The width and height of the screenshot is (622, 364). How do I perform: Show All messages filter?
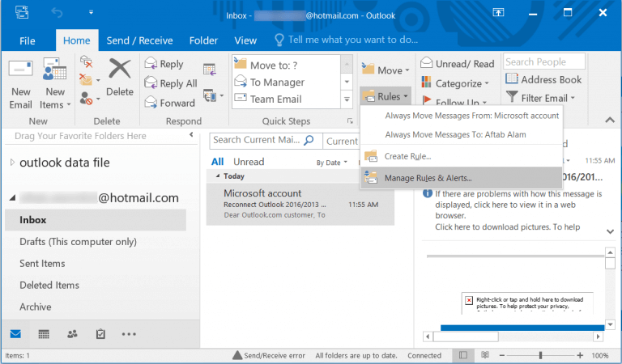(x=217, y=162)
